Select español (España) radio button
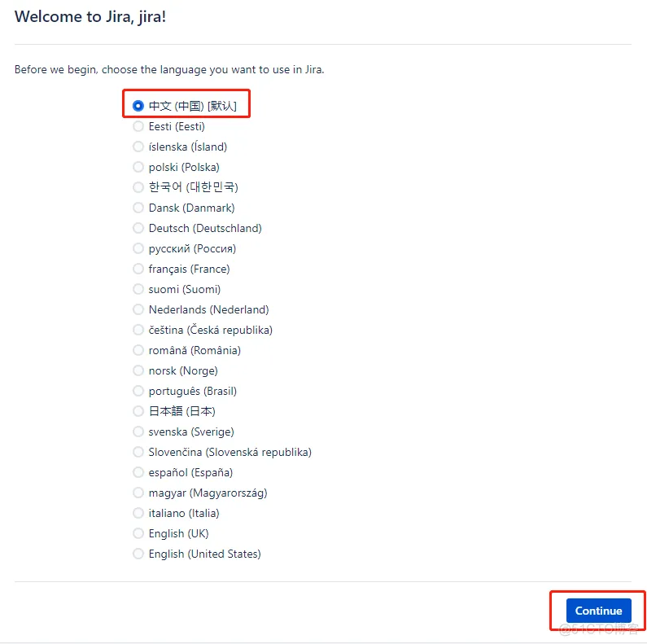The height and width of the screenshot is (644, 647). [138, 472]
